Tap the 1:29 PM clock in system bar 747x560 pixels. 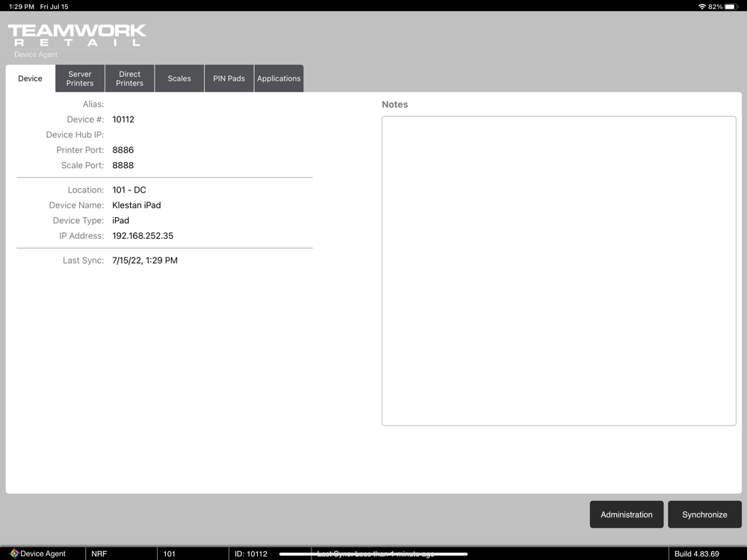pyautogui.click(x=22, y=7)
